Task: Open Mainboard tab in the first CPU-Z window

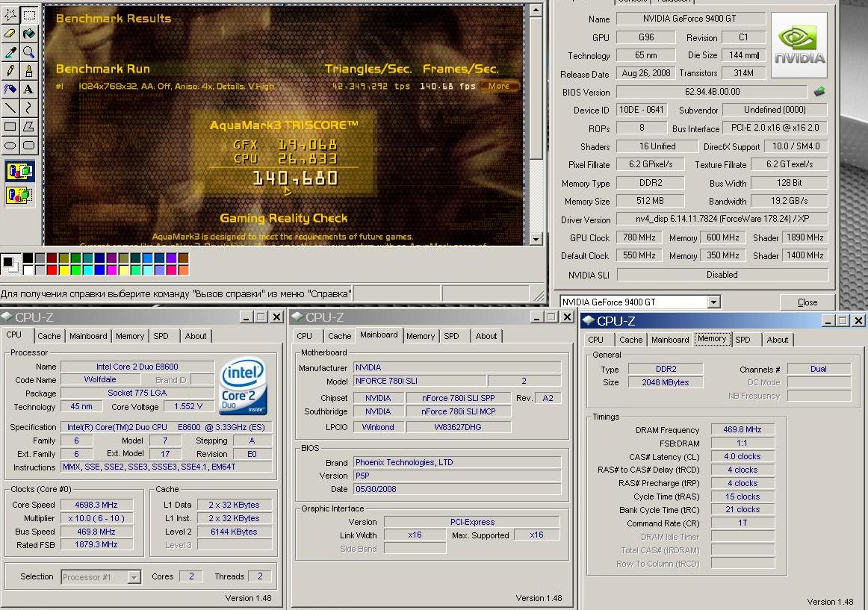Action: (x=89, y=336)
